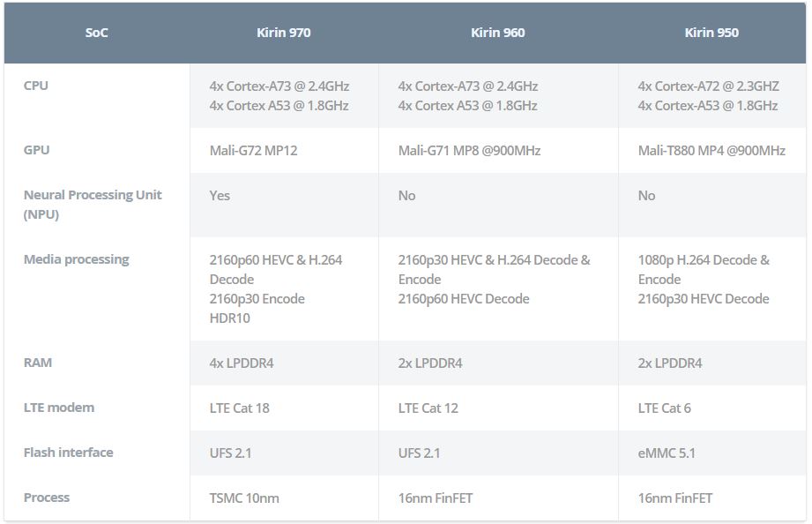Click the 2160p30 HEVC & H.264 Decode & text
The width and height of the screenshot is (812, 524).
(x=494, y=259)
